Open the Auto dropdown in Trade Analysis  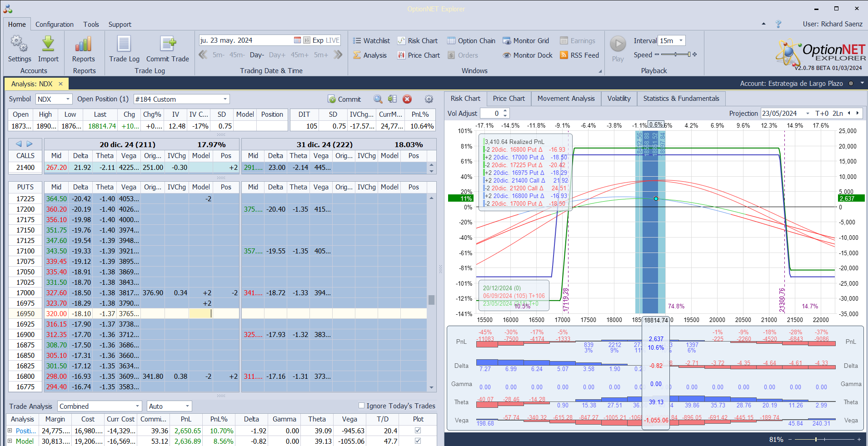point(187,406)
